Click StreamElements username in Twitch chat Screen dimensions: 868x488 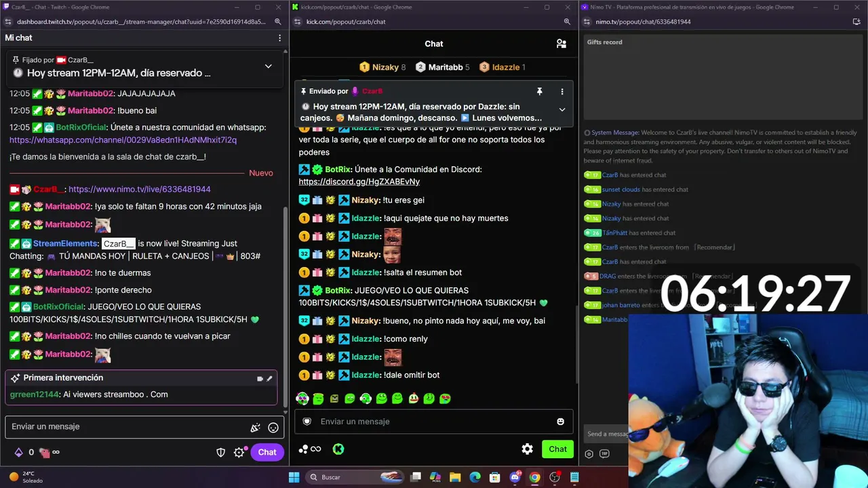click(x=66, y=243)
